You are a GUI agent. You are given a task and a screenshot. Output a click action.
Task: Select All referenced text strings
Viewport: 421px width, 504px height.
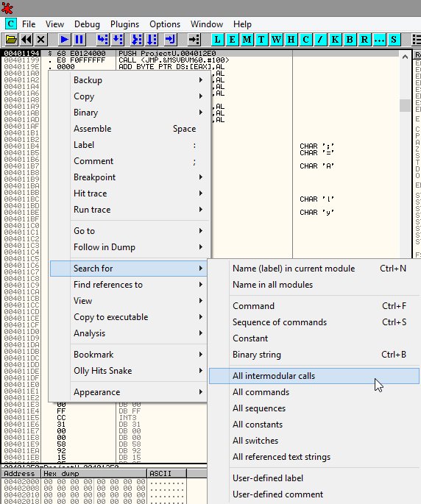coord(314,457)
